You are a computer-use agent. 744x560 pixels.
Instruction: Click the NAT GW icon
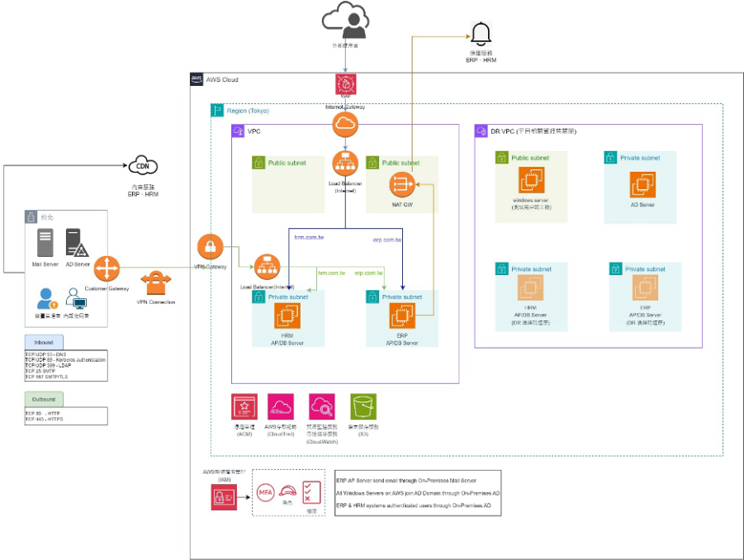tap(402, 183)
